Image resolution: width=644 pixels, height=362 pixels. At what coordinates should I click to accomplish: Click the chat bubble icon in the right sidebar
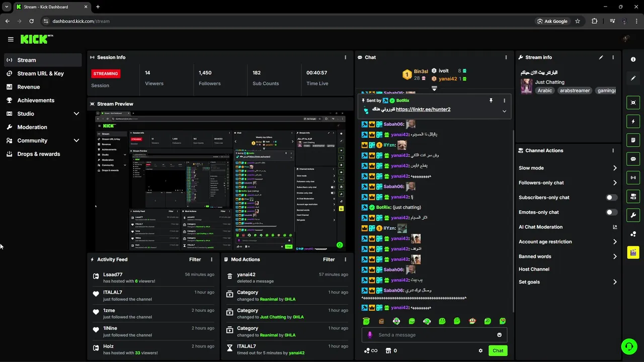[x=633, y=159]
